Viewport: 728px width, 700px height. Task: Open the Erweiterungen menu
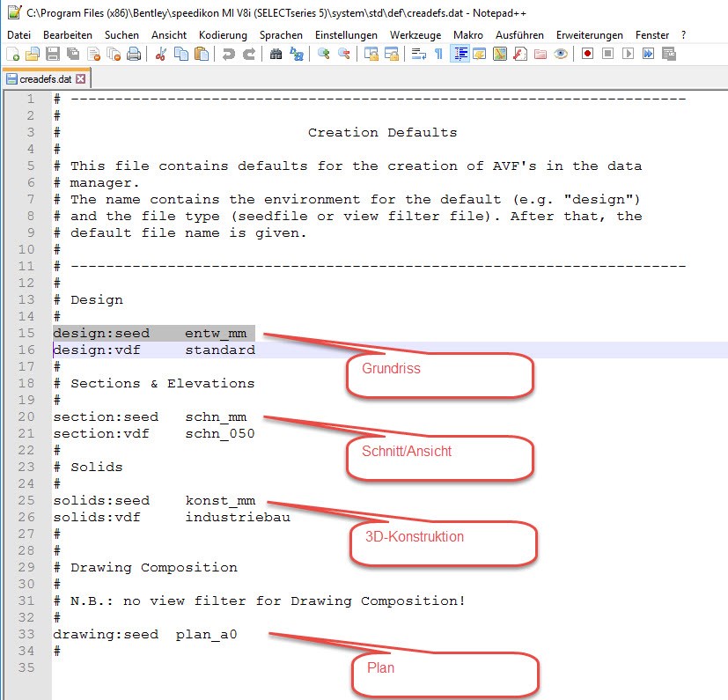[x=590, y=35]
